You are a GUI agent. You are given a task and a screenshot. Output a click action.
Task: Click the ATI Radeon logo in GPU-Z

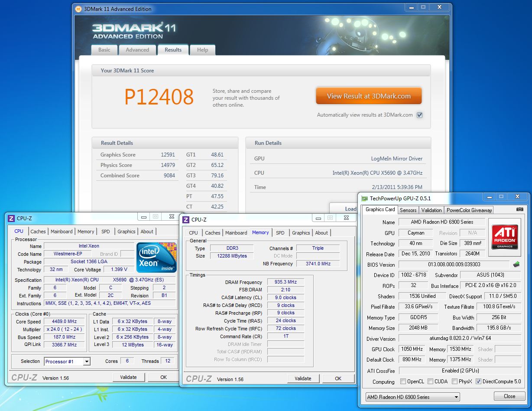(x=506, y=237)
